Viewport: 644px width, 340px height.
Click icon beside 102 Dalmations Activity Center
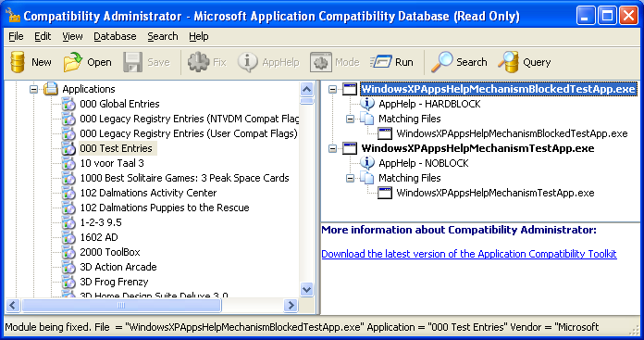tap(68, 193)
